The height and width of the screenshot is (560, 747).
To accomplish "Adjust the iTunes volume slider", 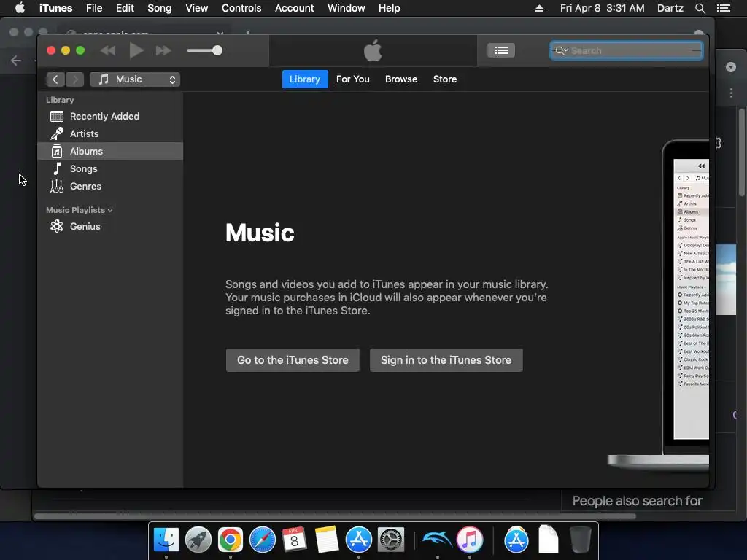I will pos(204,50).
